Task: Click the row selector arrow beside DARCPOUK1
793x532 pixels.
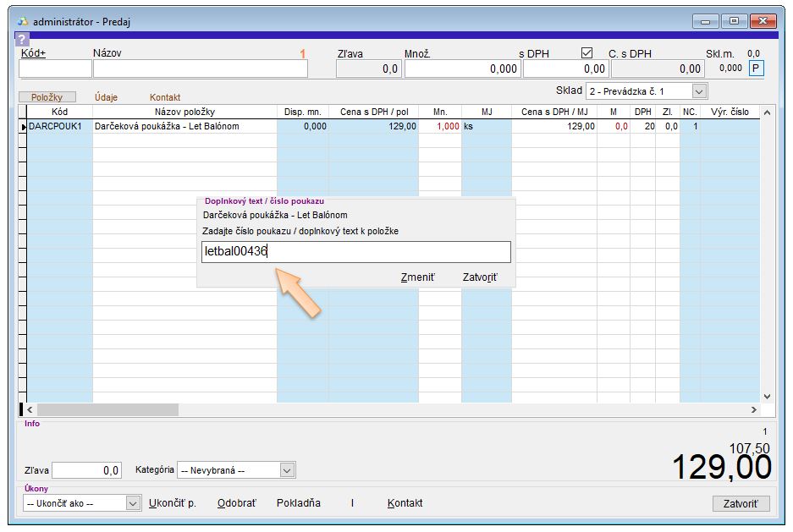Action: (24, 127)
